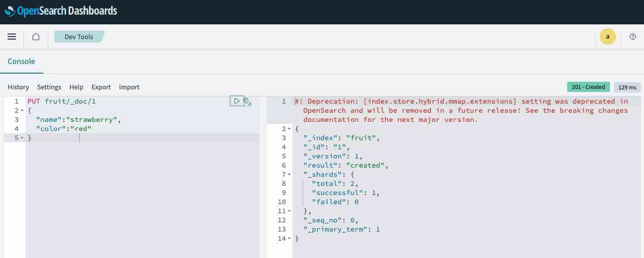This screenshot has width=644, height=258.
Task: Open user account avatar menu
Action: click(x=607, y=37)
